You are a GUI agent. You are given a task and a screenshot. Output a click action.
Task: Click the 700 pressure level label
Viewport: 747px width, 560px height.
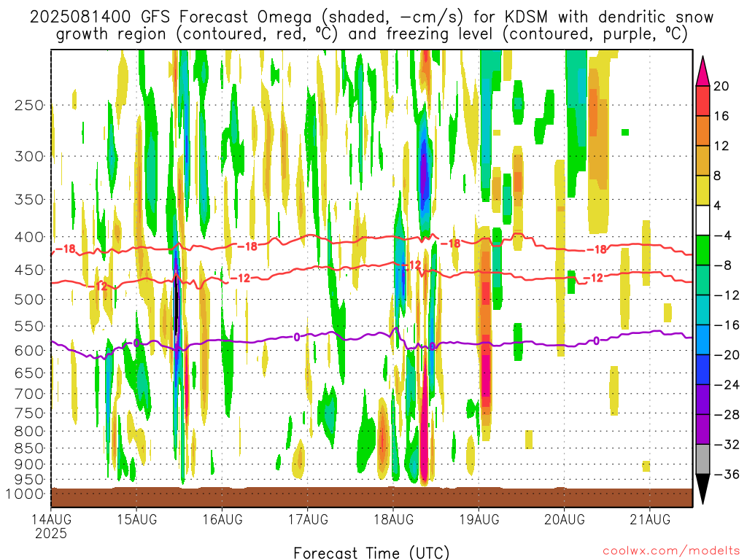tap(29, 394)
